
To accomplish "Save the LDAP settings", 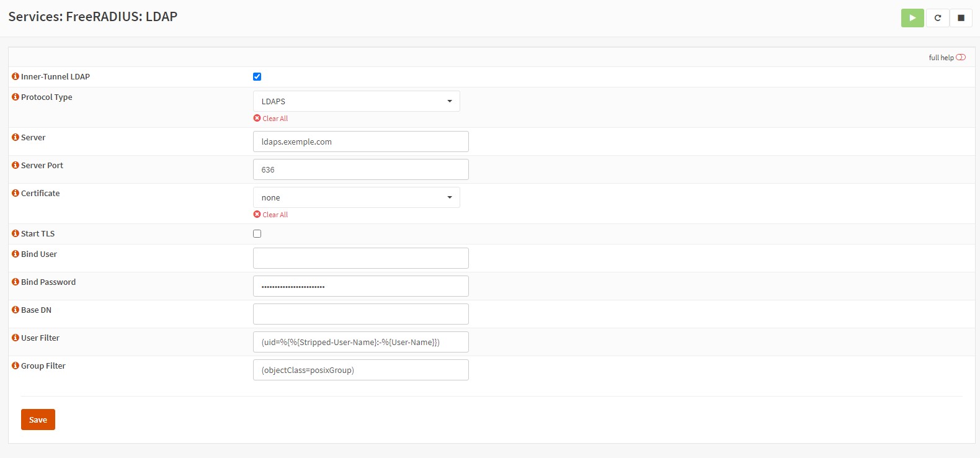I will coord(38,420).
